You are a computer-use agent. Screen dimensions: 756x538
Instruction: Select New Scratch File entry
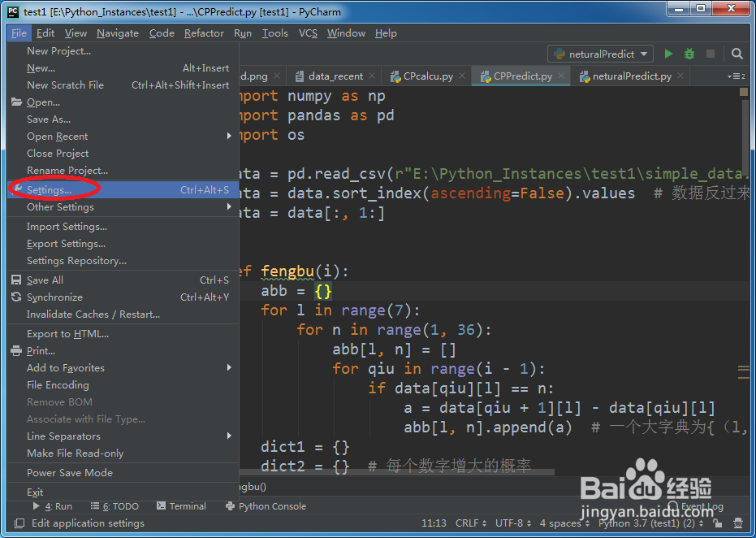123,85
